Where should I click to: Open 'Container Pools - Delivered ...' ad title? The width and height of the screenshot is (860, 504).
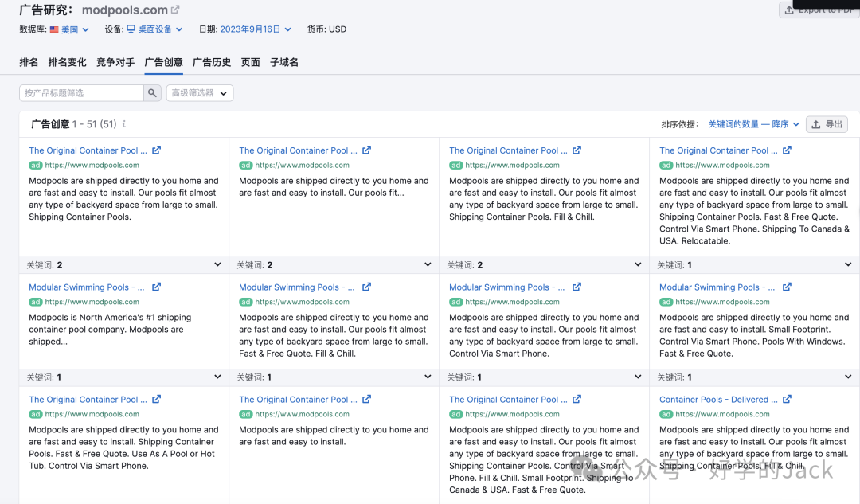coord(718,399)
